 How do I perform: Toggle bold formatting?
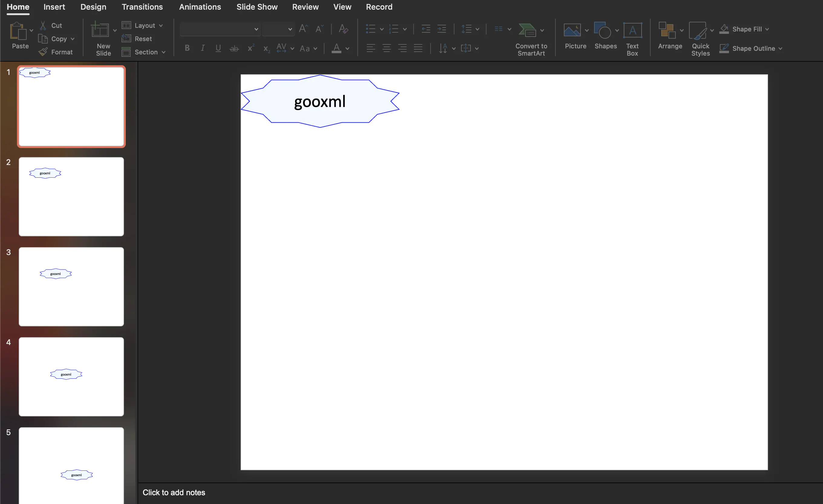coord(187,48)
